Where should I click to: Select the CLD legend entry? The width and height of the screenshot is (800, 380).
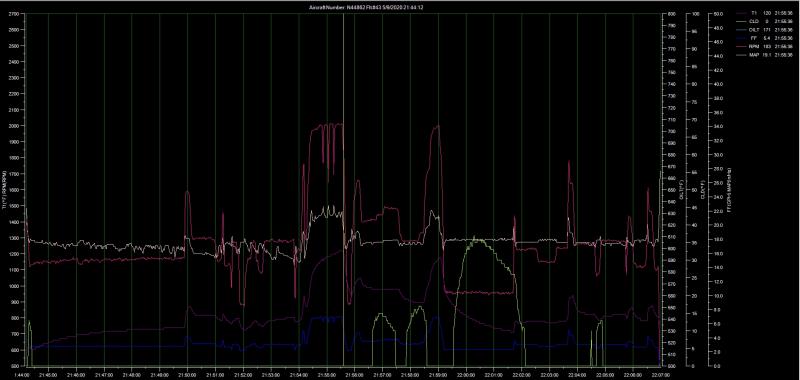[x=764, y=21]
